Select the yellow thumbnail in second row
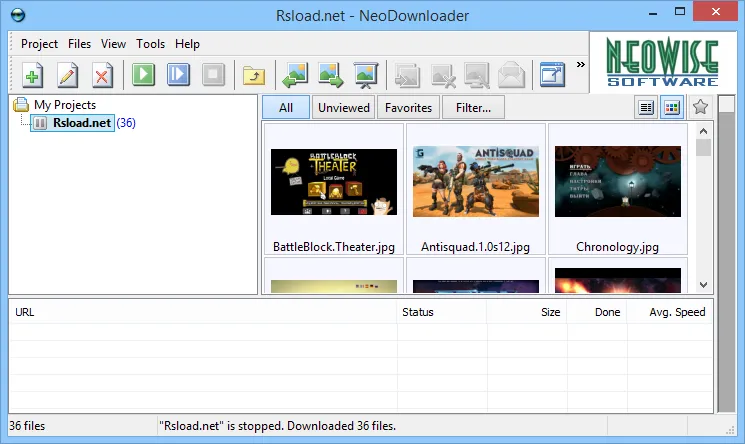 (x=334, y=286)
